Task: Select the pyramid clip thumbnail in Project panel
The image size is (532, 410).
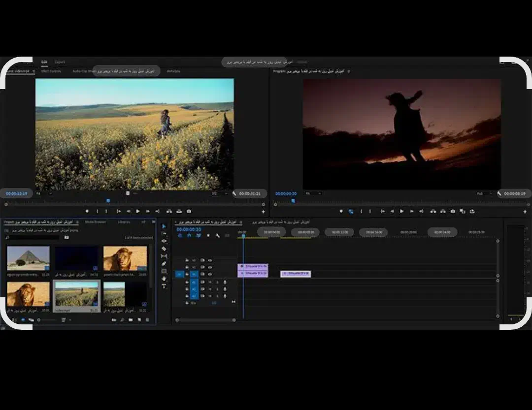Action: [x=28, y=258]
